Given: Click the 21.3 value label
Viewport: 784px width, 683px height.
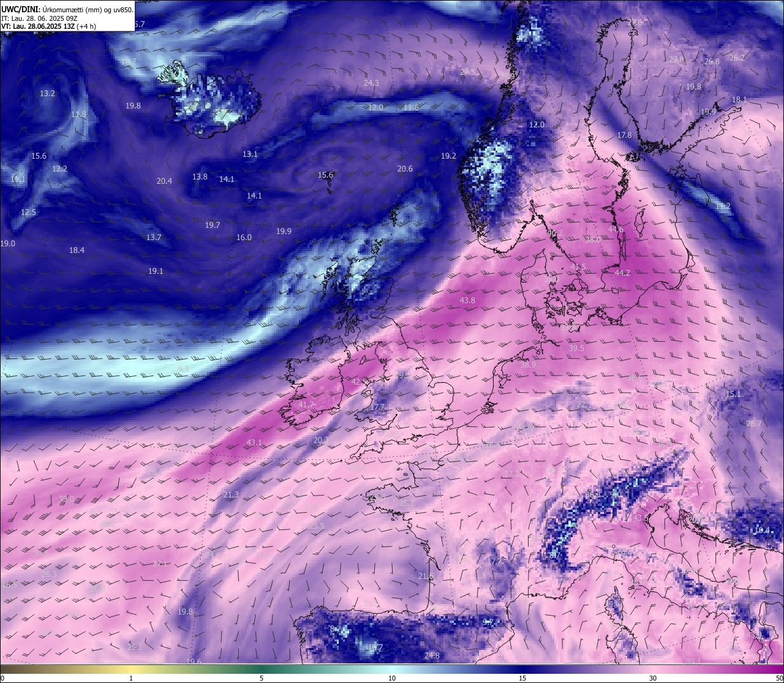Looking at the screenshot, I should point(231,495).
